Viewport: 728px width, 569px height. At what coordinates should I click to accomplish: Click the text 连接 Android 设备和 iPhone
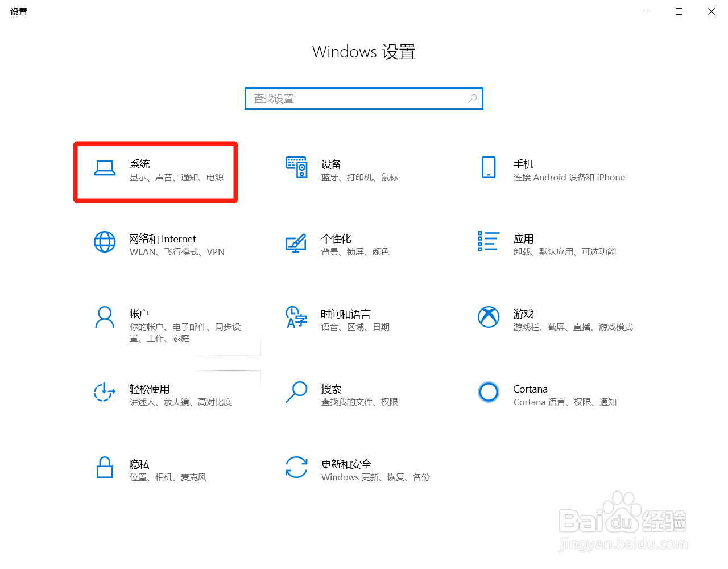(x=569, y=178)
